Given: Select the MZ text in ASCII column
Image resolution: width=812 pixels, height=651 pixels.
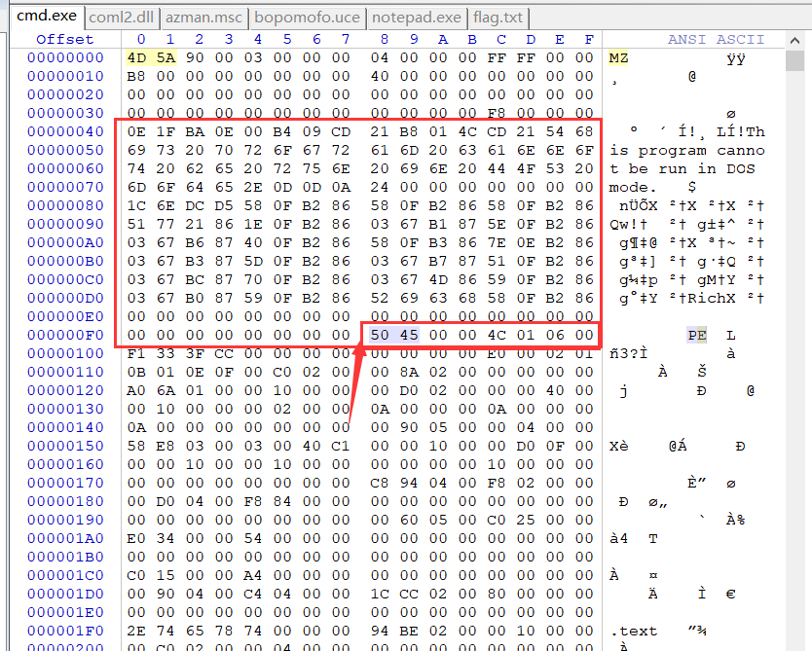Looking at the screenshot, I should [x=619, y=57].
